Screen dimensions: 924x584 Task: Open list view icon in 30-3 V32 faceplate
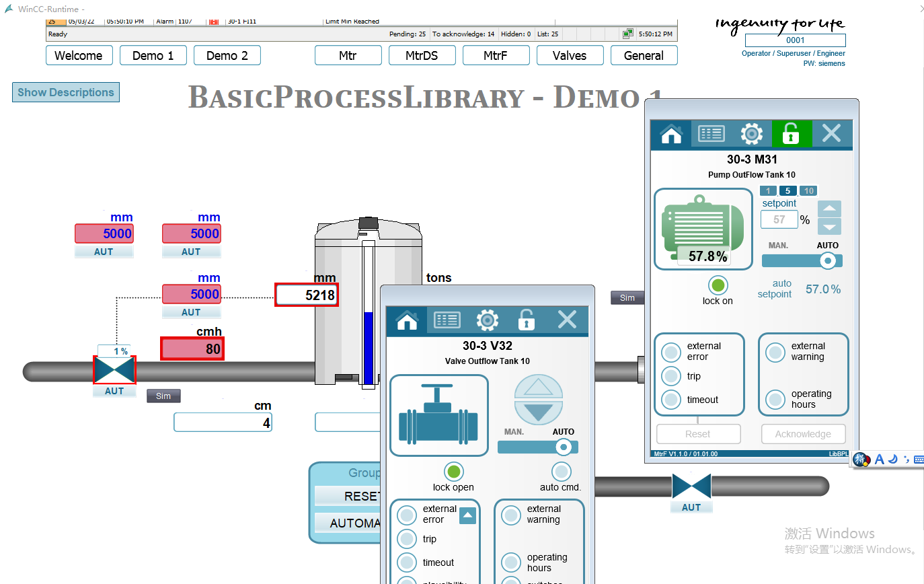(447, 320)
